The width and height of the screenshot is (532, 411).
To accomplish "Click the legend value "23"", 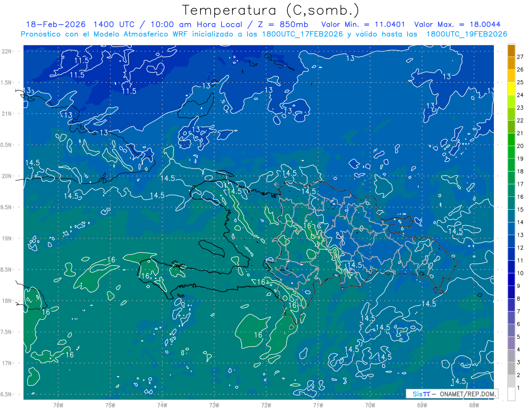I will pyautogui.click(x=520, y=108).
